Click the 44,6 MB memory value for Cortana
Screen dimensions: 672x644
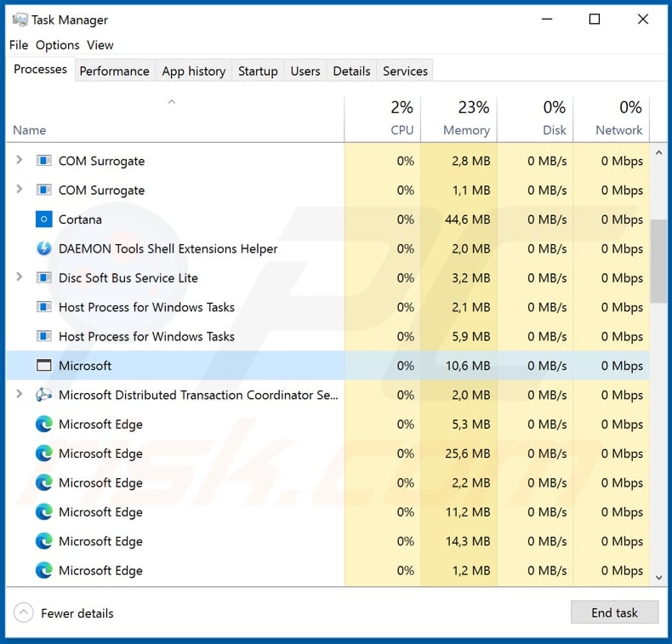click(x=467, y=219)
